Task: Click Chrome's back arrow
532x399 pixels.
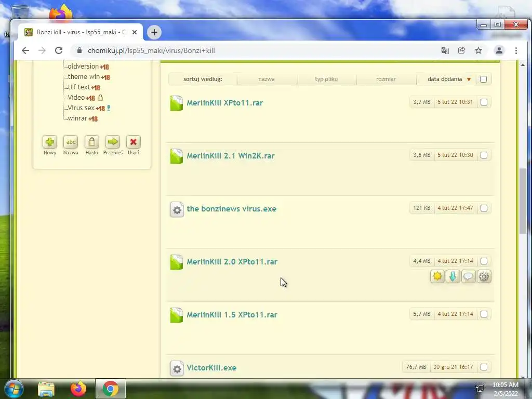Action: 25,50
